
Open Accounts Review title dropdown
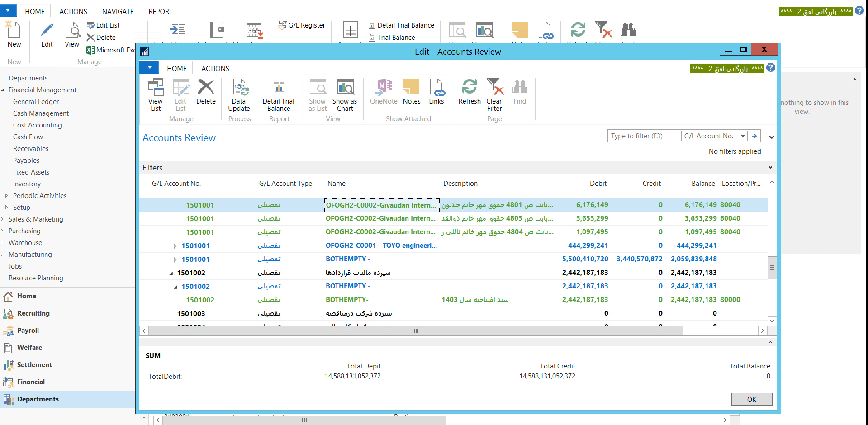pos(222,137)
